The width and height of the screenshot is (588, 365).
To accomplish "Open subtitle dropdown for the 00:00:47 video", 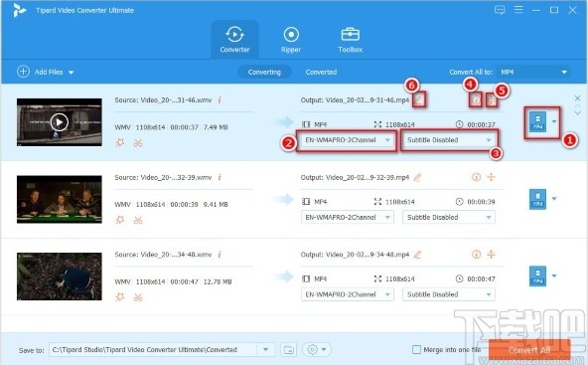I will pos(449,294).
